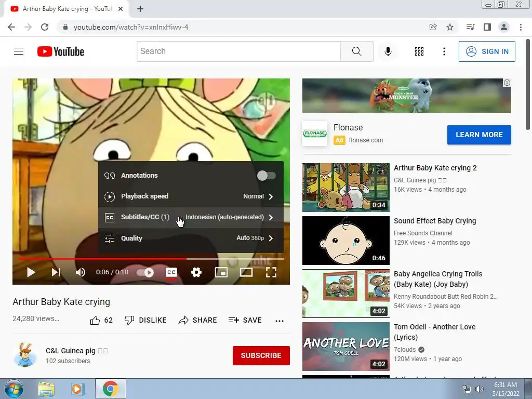This screenshot has height=399, width=532.
Task: Open the Playback speed submenu
Action: [x=191, y=196]
